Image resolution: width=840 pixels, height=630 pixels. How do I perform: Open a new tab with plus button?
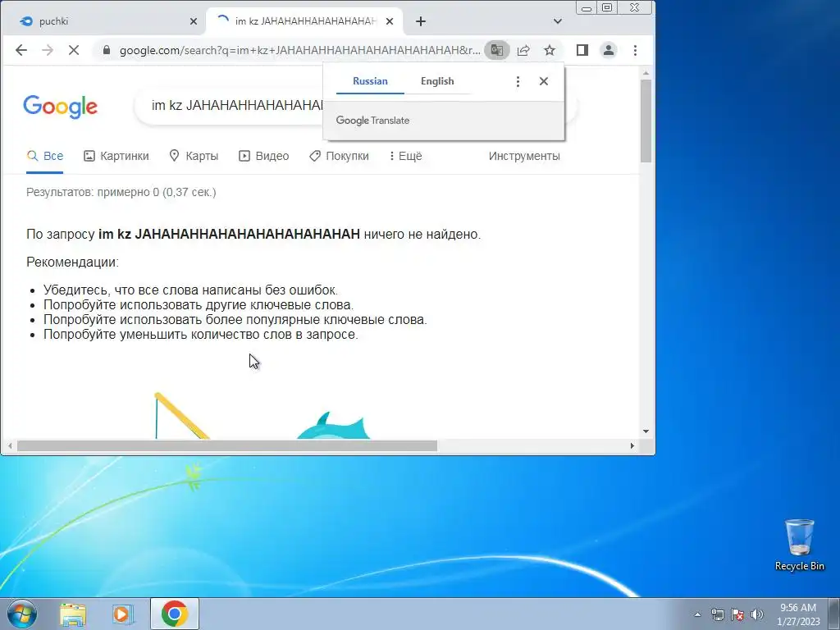[x=421, y=21]
